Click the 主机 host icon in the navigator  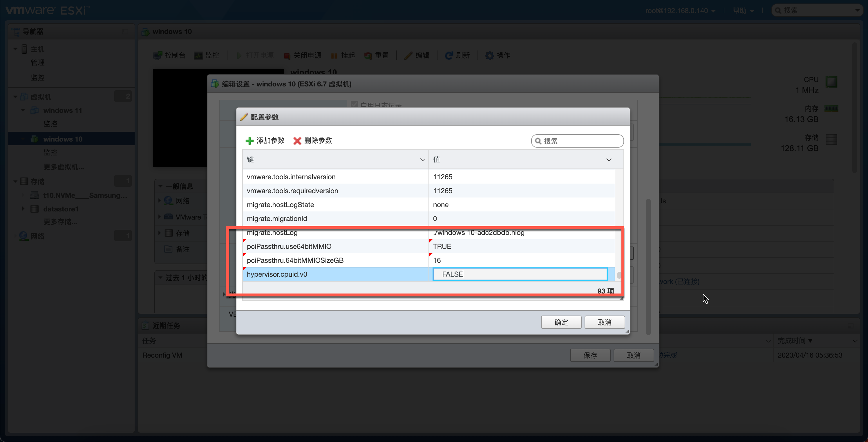[x=24, y=49]
